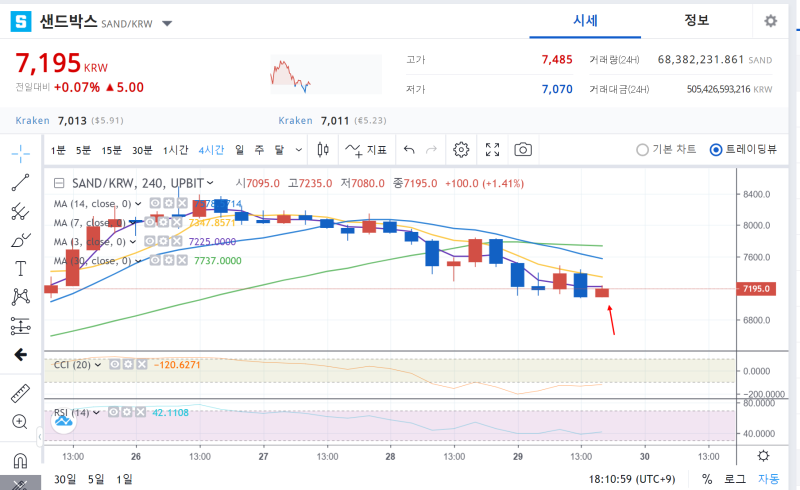Select the long position forecasting tool
800x490 pixels.
[20, 326]
